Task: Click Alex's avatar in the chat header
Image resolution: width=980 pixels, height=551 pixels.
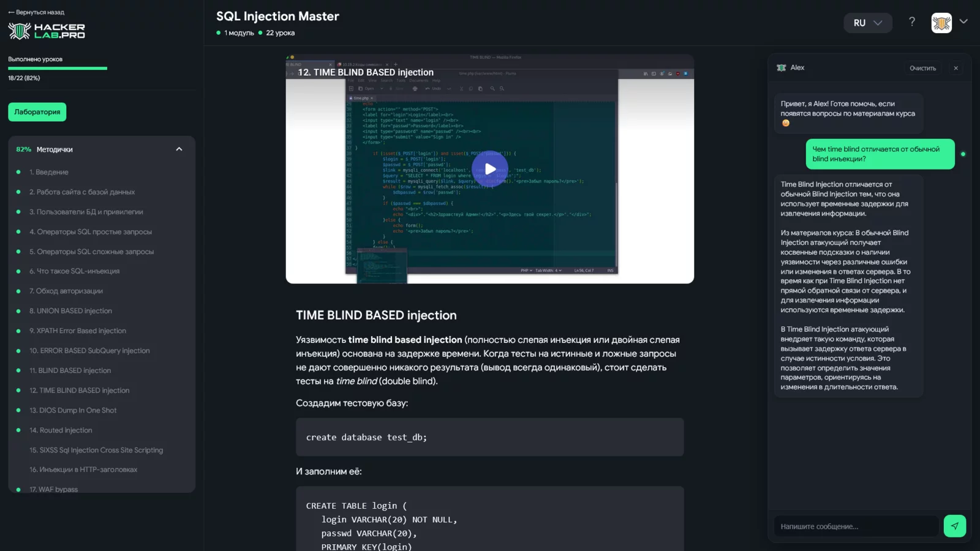Action: point(782,68)
